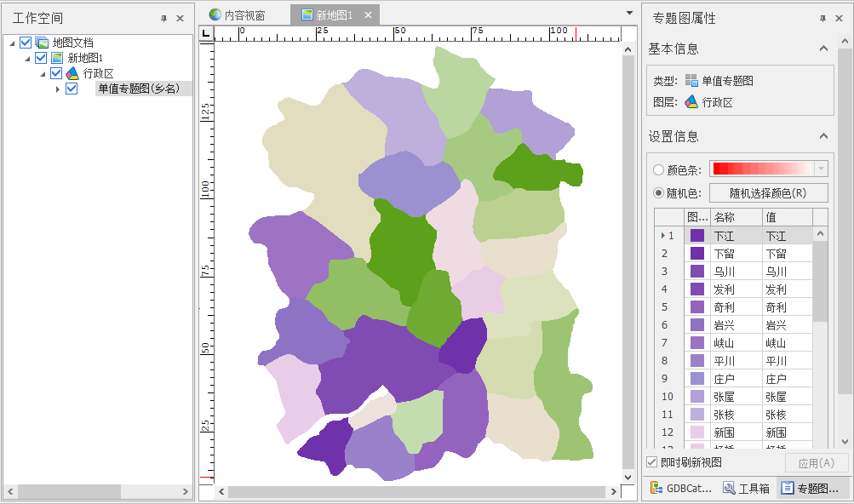Collapse the 基本信息 section
Screen dimensions: 854x504
click(823, 49)
